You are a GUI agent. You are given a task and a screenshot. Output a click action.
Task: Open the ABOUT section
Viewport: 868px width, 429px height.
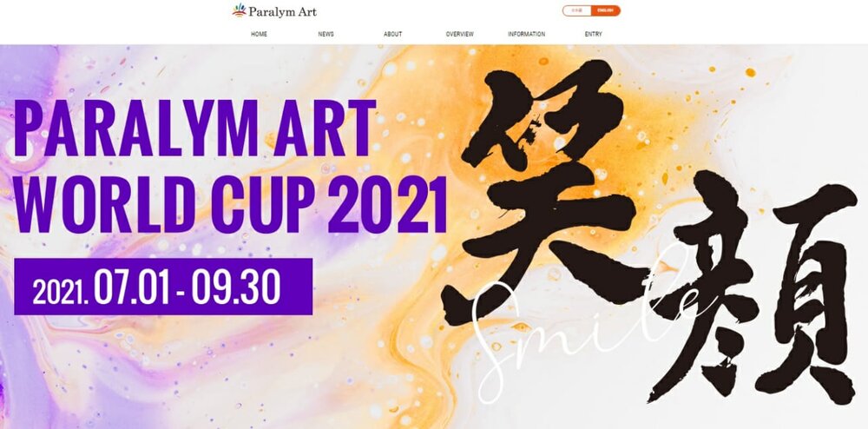pos(392,35)
